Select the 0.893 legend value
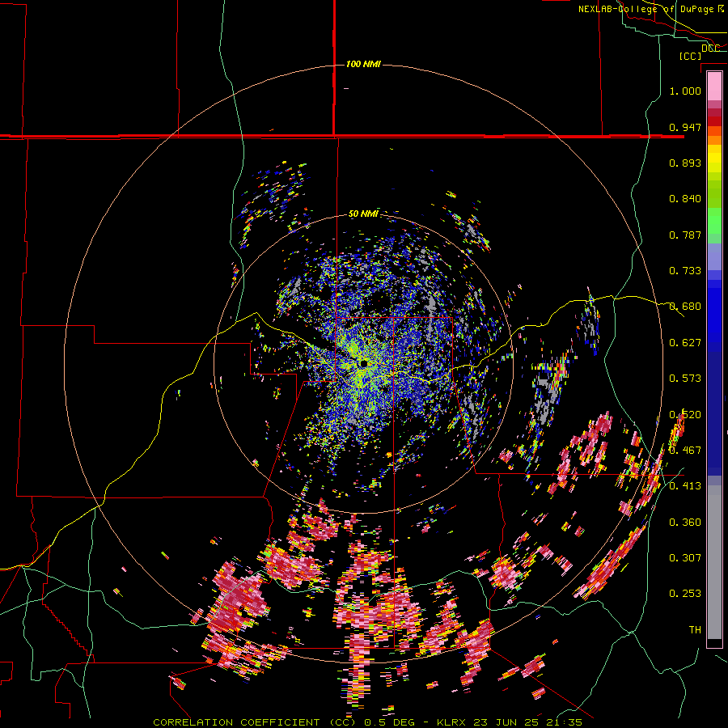The image size is (728, 728). [x=685, y=163]
